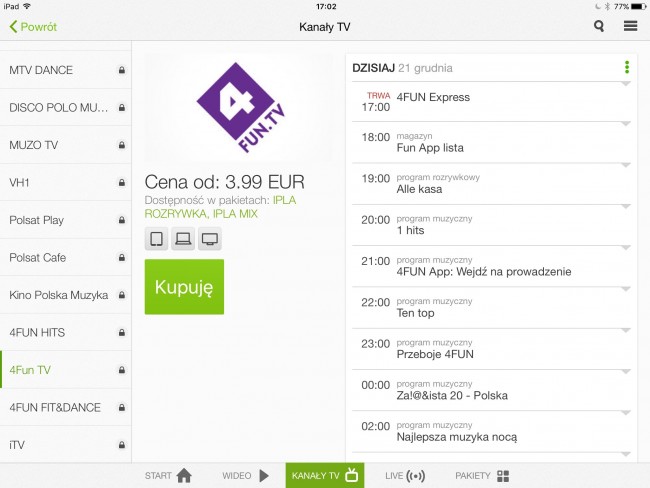650x488 pixels.
Task: Select 4FUN HITS channel
Action: click(x=65, y=333)
